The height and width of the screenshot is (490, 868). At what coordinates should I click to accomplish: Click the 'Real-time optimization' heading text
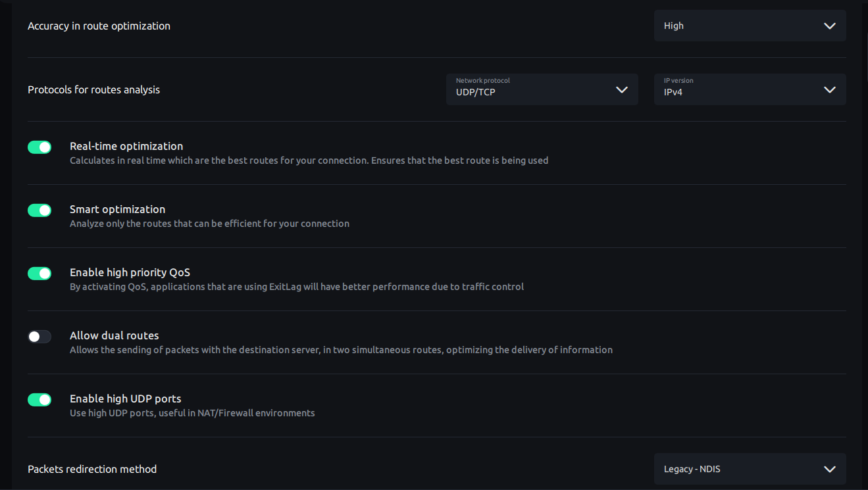[126, 146]
